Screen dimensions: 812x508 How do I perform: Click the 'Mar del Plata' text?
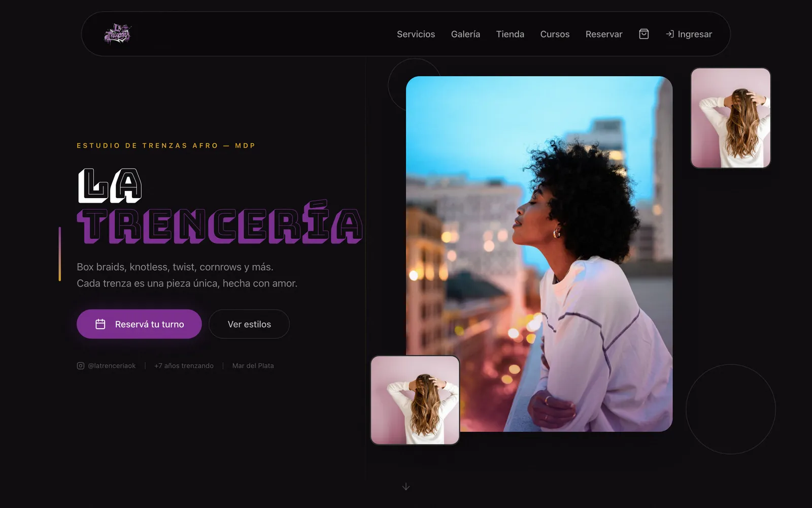253,366
